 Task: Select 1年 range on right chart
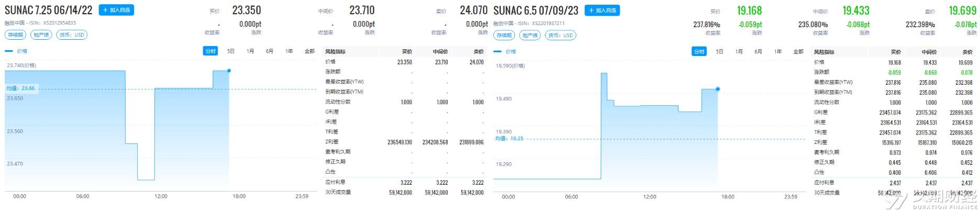point(778,51)
